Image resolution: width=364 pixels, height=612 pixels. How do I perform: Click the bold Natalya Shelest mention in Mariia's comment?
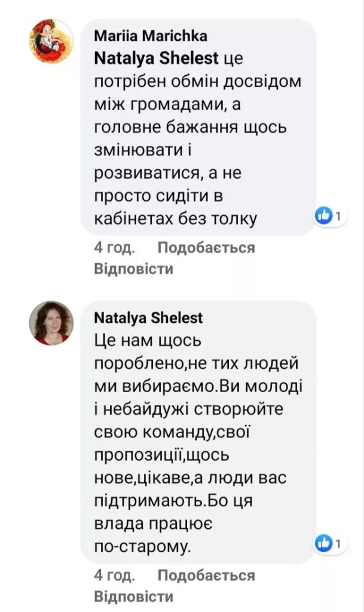coord(157,59)
